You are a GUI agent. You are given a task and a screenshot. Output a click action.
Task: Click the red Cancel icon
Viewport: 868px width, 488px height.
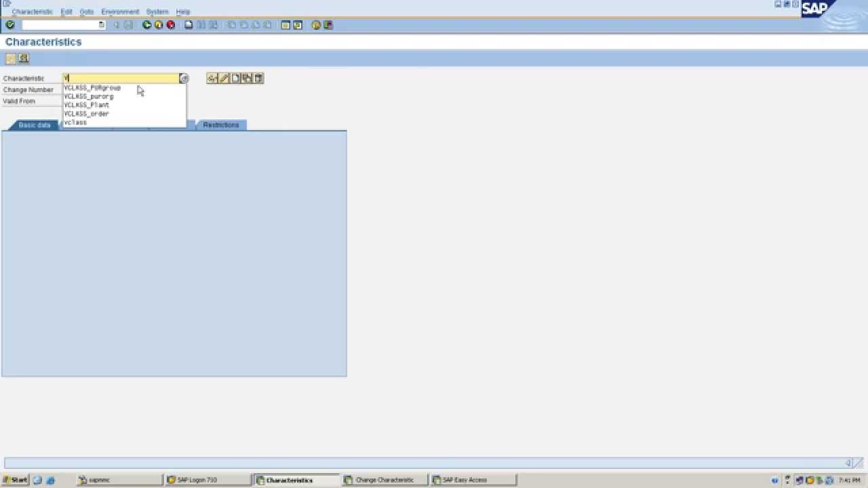171,25
